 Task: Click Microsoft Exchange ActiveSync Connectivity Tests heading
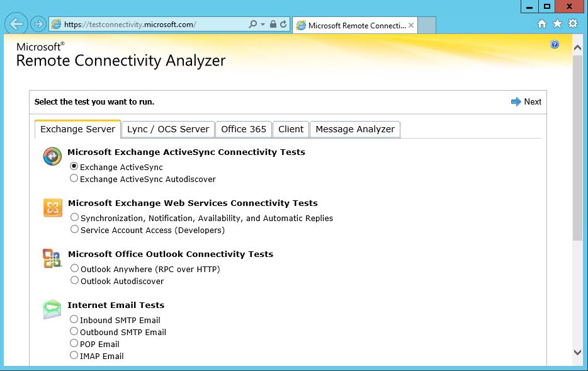[186, 152]
